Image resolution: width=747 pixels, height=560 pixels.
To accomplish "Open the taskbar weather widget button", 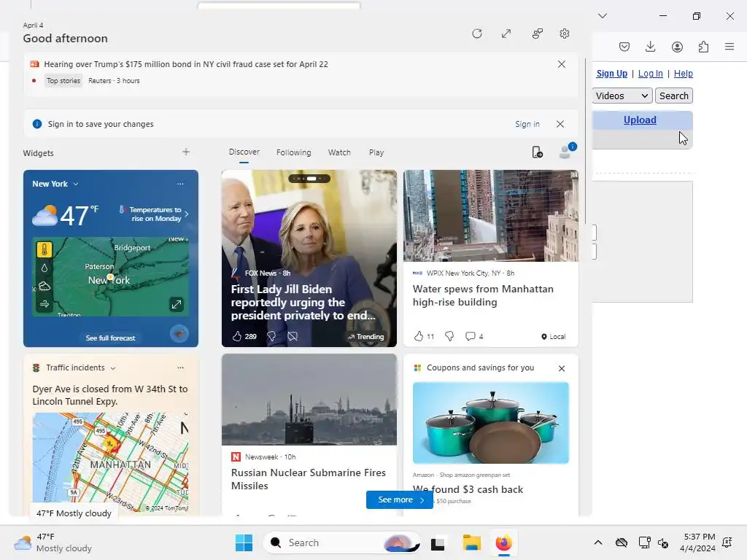I will pyautogui.click(x=53, y=542).
